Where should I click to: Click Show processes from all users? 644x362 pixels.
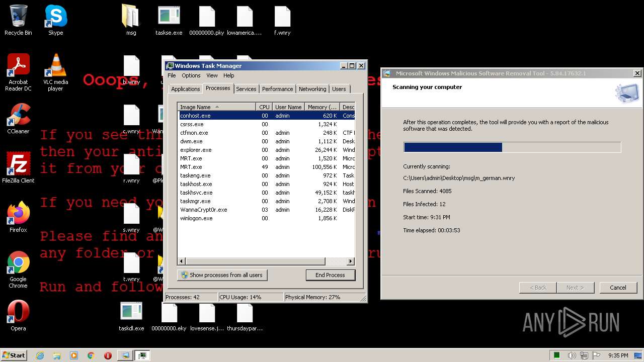click(222, 275)
